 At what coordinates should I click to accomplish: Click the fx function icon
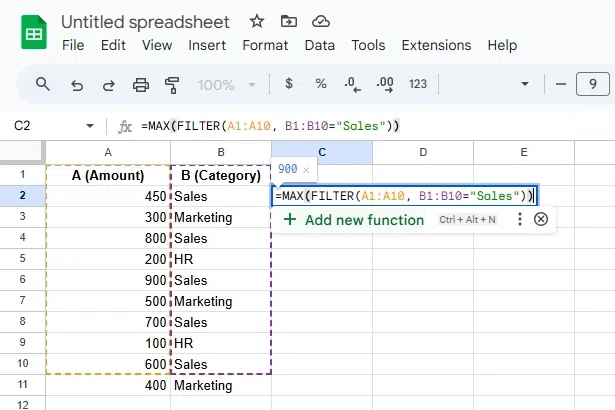pos(125,127)
